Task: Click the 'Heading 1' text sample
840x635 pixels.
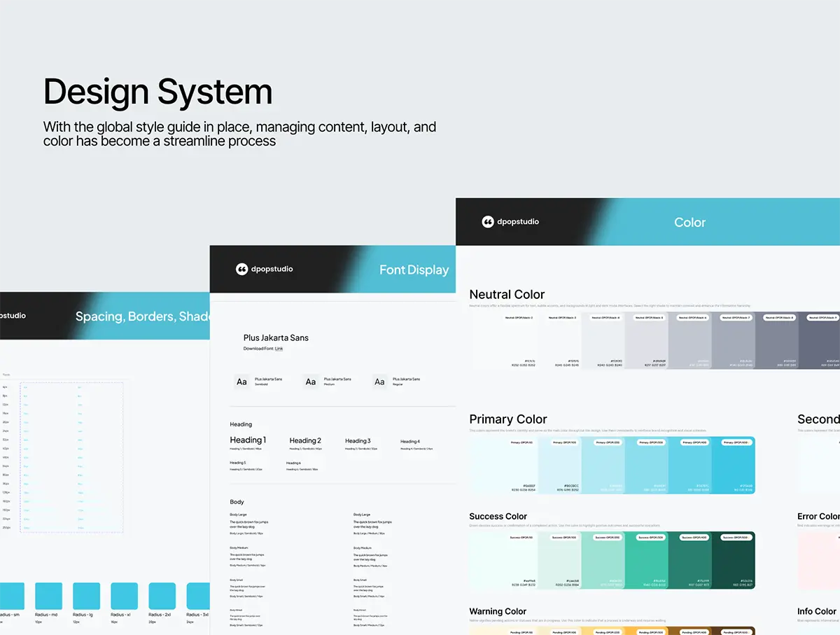Action: point(248,440)
